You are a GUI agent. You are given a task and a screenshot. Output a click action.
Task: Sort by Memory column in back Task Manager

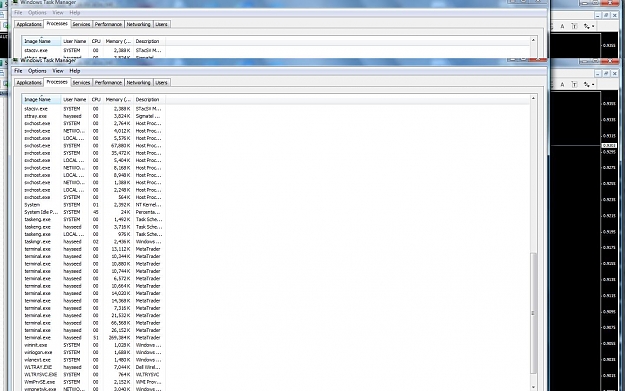click(118, 41)
